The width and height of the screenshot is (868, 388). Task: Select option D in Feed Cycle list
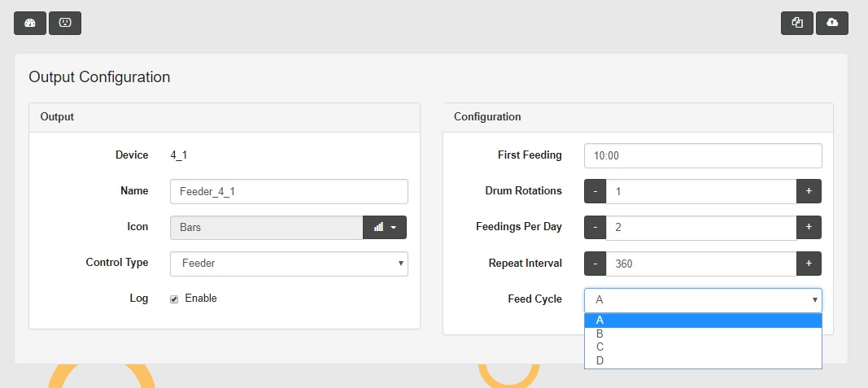(703, 360)
